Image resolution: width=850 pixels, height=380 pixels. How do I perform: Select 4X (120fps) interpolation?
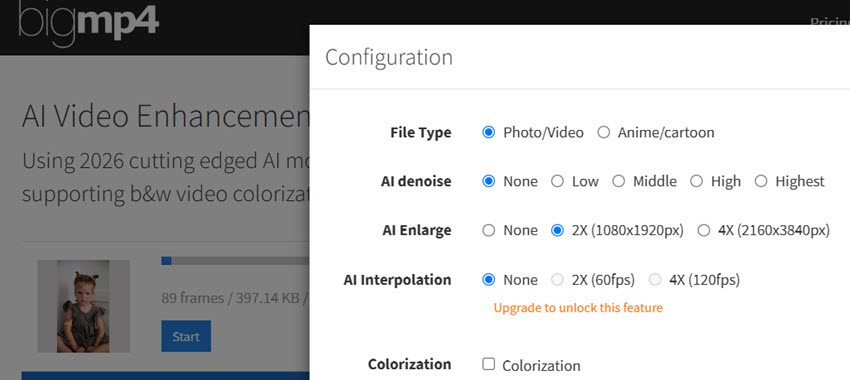(x=655, y=280)
